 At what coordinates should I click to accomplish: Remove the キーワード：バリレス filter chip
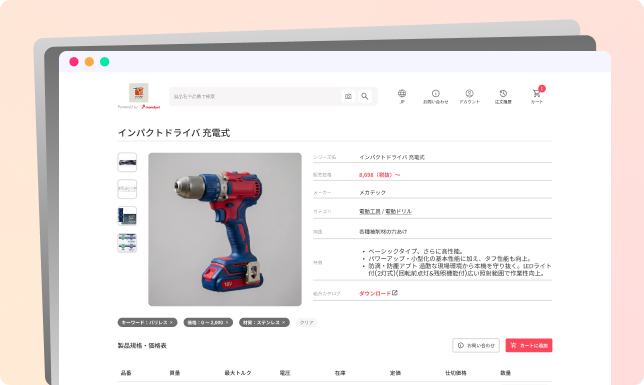point(171,323)
